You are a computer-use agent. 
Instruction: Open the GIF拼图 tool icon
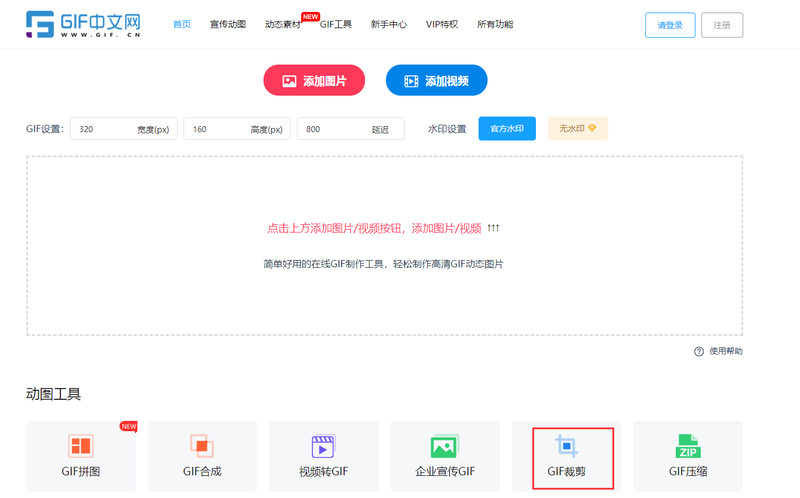click(81, 445)
